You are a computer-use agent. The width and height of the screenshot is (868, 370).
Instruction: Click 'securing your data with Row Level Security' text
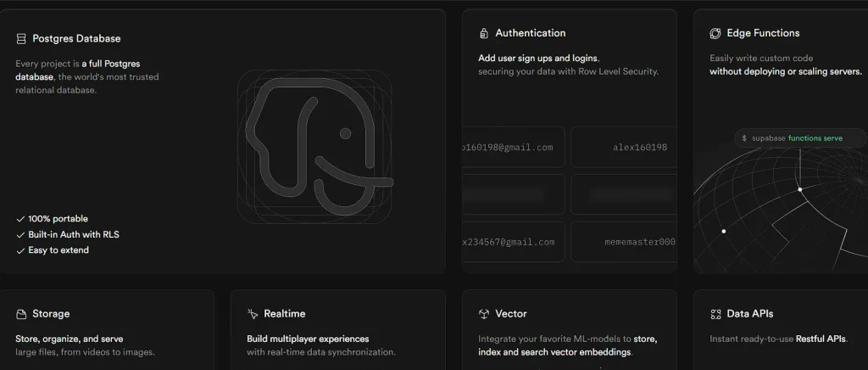tap(569, 71)
